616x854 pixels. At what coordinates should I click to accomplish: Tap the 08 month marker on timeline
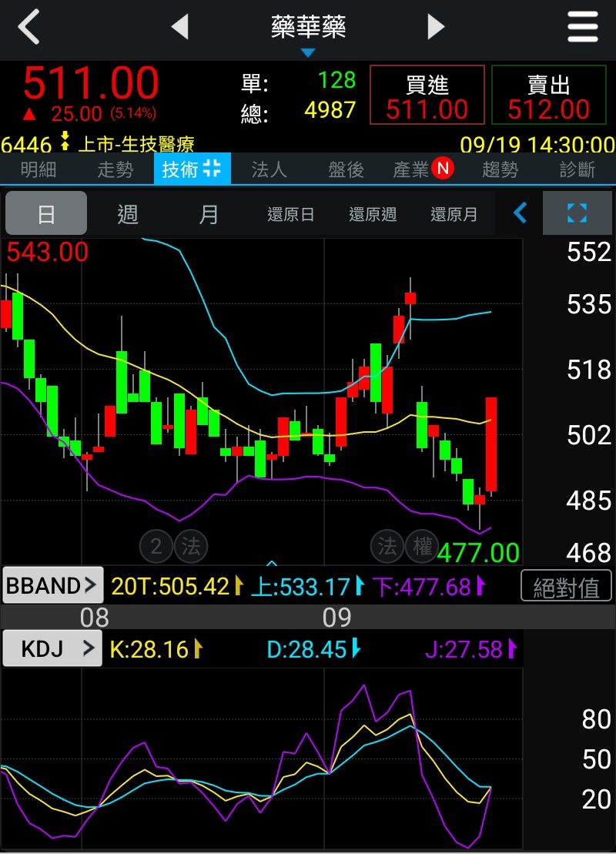pyautogui.click(x=94, y=618)
